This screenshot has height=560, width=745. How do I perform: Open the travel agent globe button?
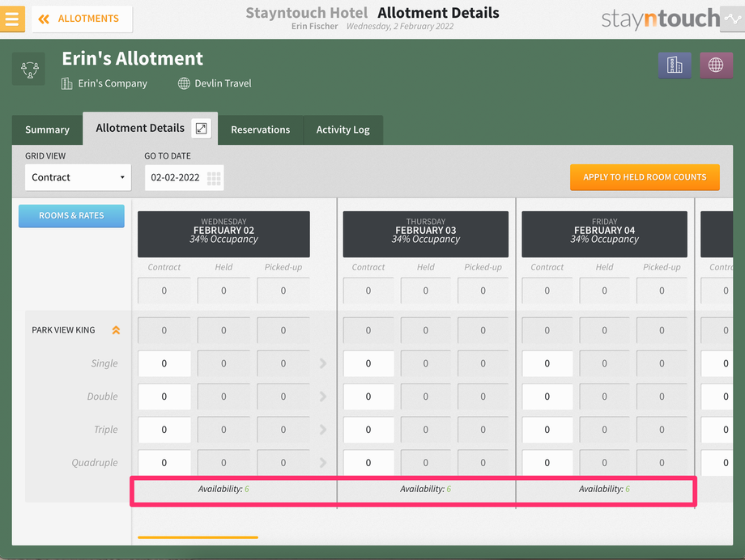(716, 65)
